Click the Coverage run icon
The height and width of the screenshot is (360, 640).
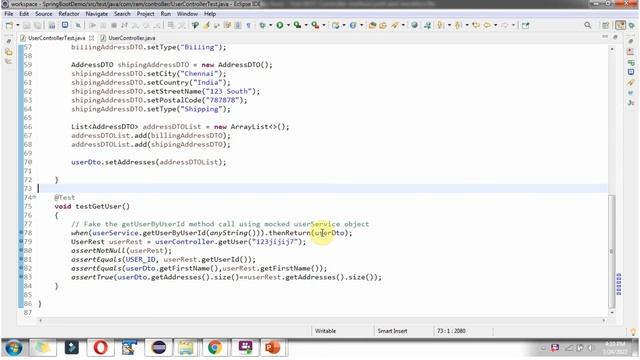click(298, 25)
